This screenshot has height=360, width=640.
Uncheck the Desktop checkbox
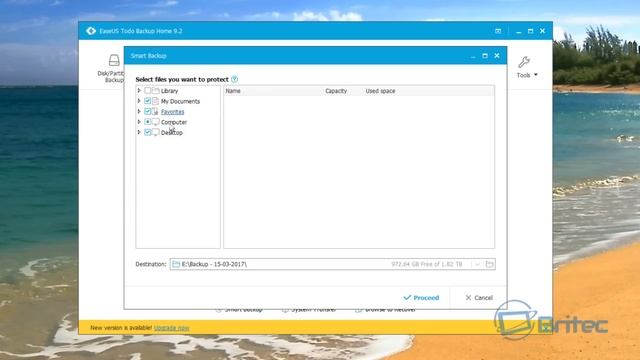[148, 132]
